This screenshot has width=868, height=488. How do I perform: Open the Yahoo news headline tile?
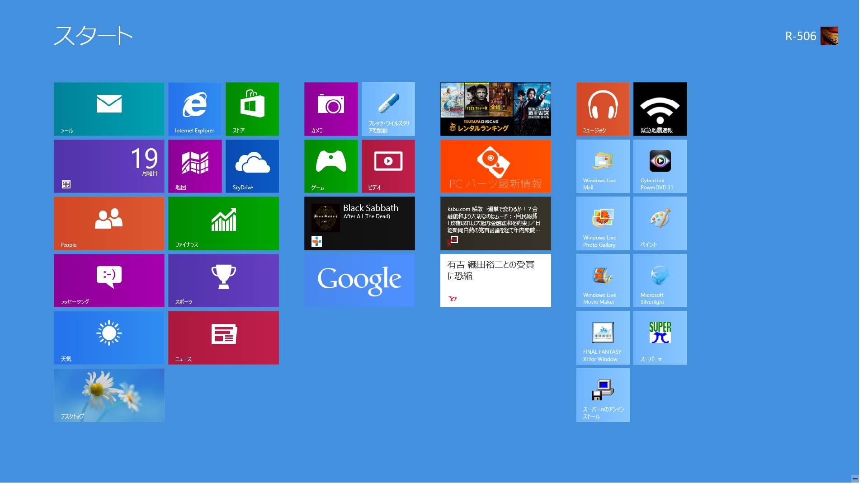[x=495, y=281]
